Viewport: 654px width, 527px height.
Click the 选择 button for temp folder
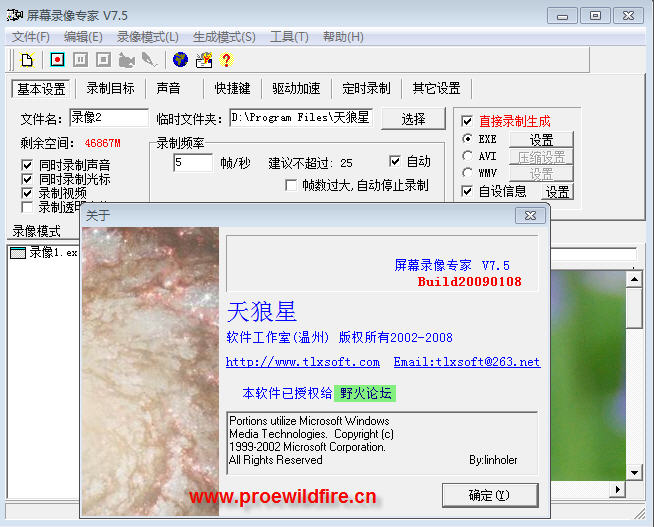coord(413,118)
